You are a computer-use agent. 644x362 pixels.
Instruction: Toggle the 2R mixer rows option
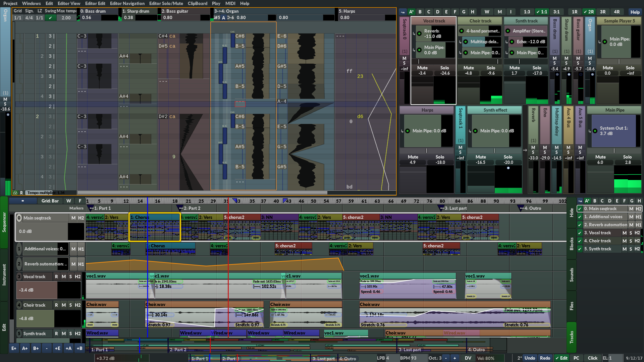589,12
